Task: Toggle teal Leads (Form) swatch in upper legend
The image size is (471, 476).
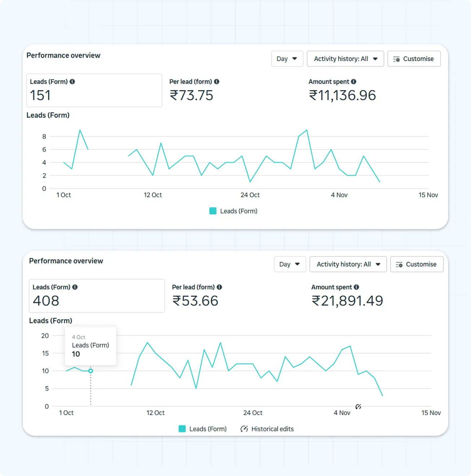Action: pyautogui.click(x=213, y=211)
